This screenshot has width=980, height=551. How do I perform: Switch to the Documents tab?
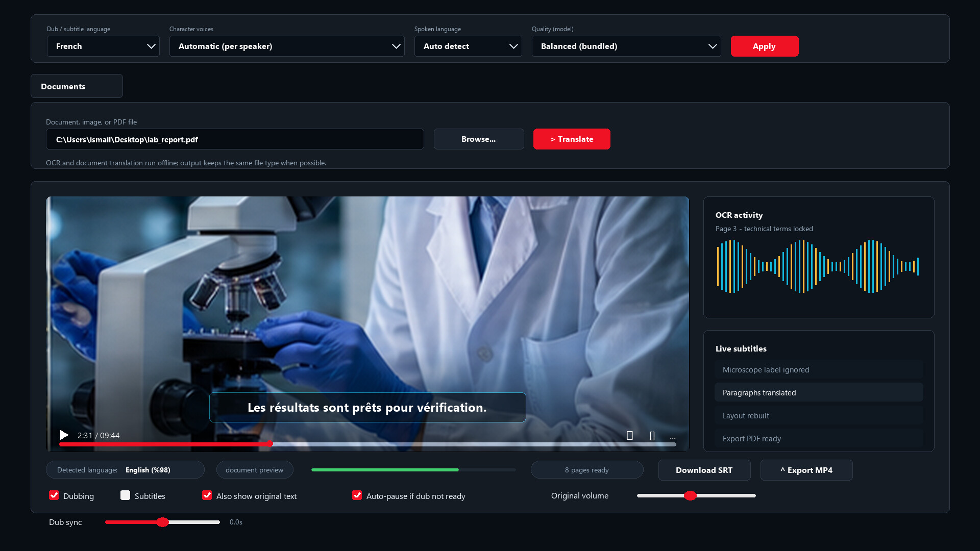77,86
